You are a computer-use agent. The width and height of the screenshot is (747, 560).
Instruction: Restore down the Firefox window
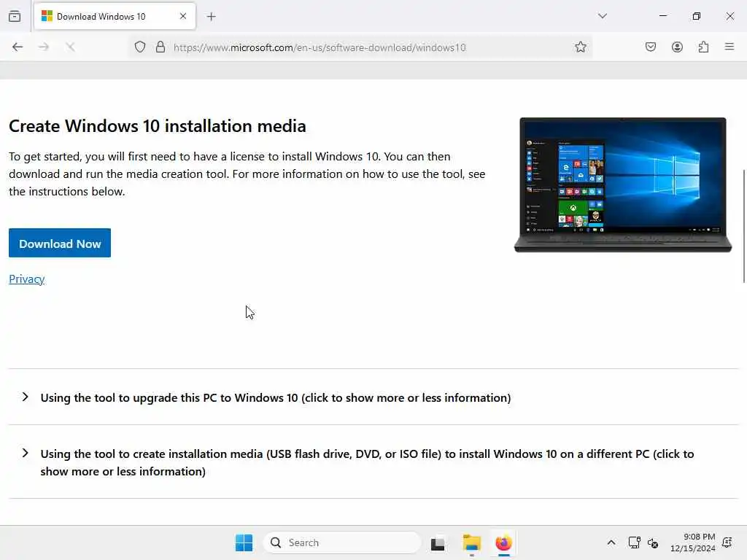tap(697, 16)
